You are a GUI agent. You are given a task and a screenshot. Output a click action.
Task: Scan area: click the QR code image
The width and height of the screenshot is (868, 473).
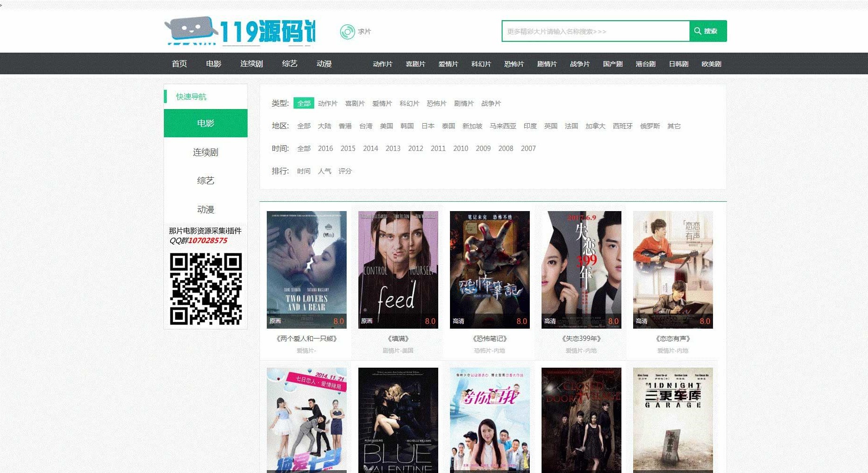click(x=205, y=288)
